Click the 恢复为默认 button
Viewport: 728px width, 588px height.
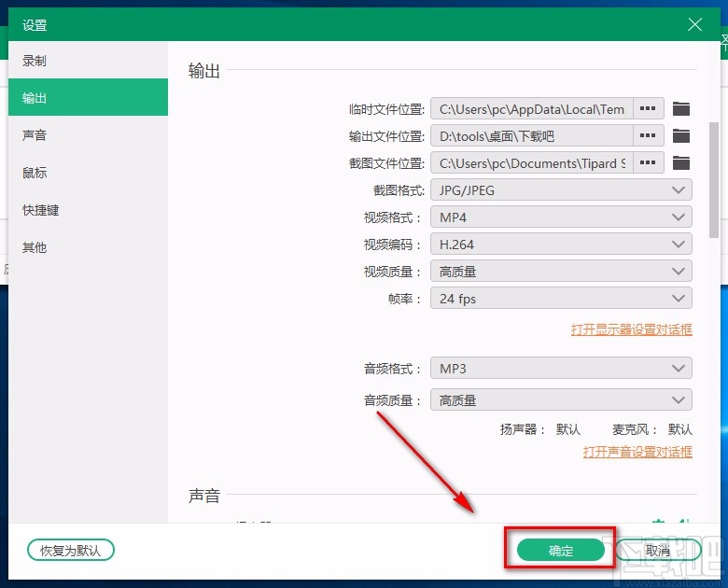pos(71,551)
